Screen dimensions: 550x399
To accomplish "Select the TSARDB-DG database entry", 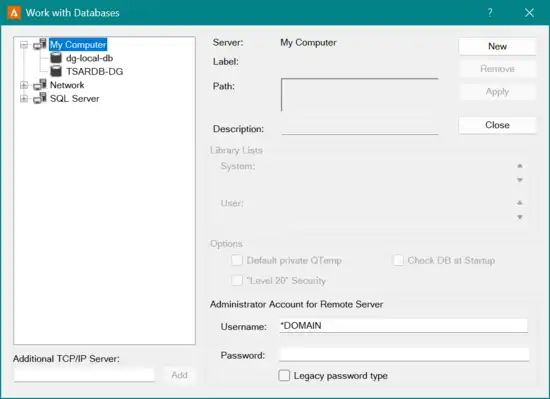I will [x=95, y=72].
